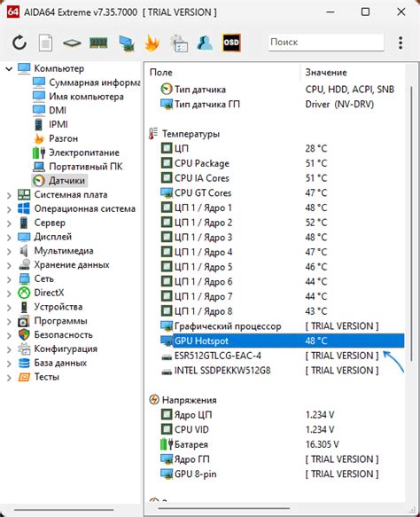
Task: Expand the Хранение данных node
Action: point(9,265)
